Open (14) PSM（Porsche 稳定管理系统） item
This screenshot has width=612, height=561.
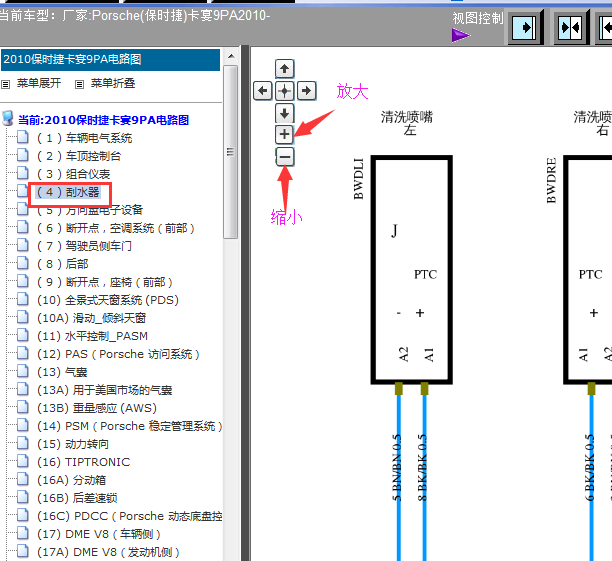129,426
